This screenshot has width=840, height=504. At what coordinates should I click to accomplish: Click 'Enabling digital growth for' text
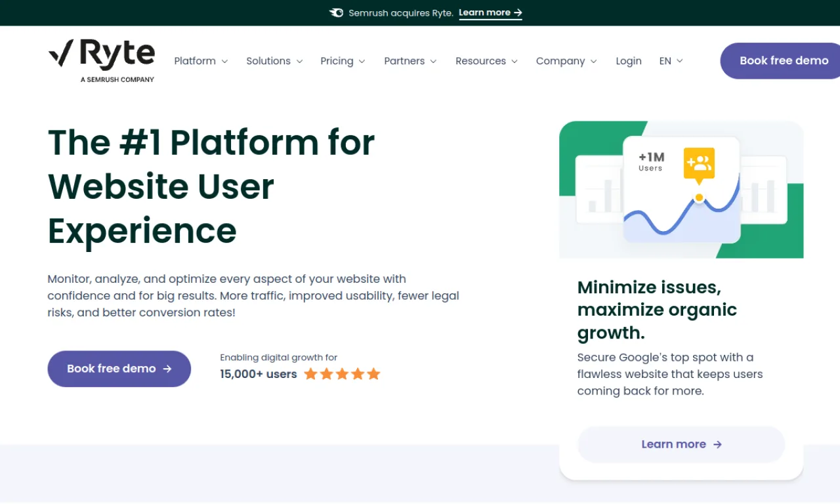[x=279, y=358]
